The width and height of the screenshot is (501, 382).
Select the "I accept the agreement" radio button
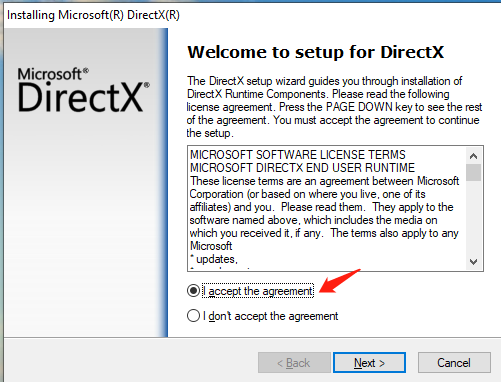[x=193, y=291]
